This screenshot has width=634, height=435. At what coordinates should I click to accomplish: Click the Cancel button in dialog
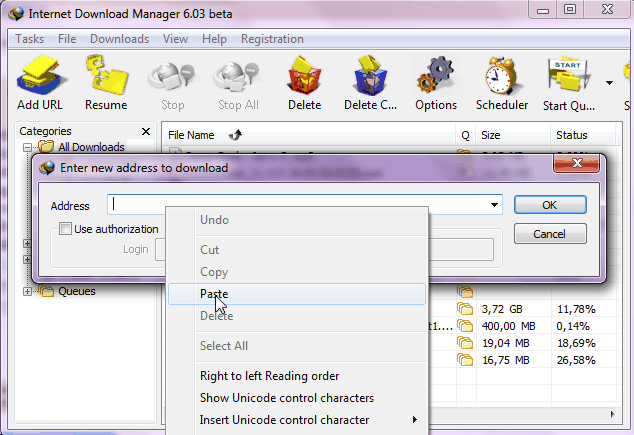coord(550,234)
